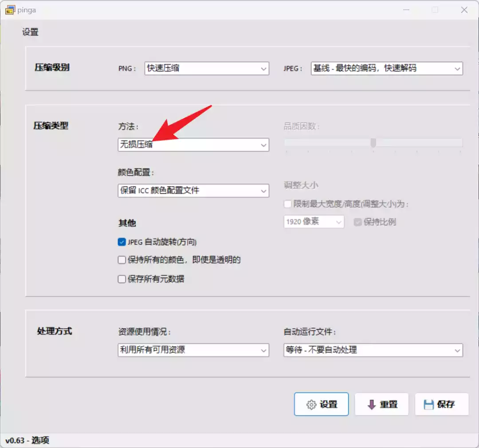
Task: Toggle JPEG 自动旋转(方向) checkbox
Action: 122,242
